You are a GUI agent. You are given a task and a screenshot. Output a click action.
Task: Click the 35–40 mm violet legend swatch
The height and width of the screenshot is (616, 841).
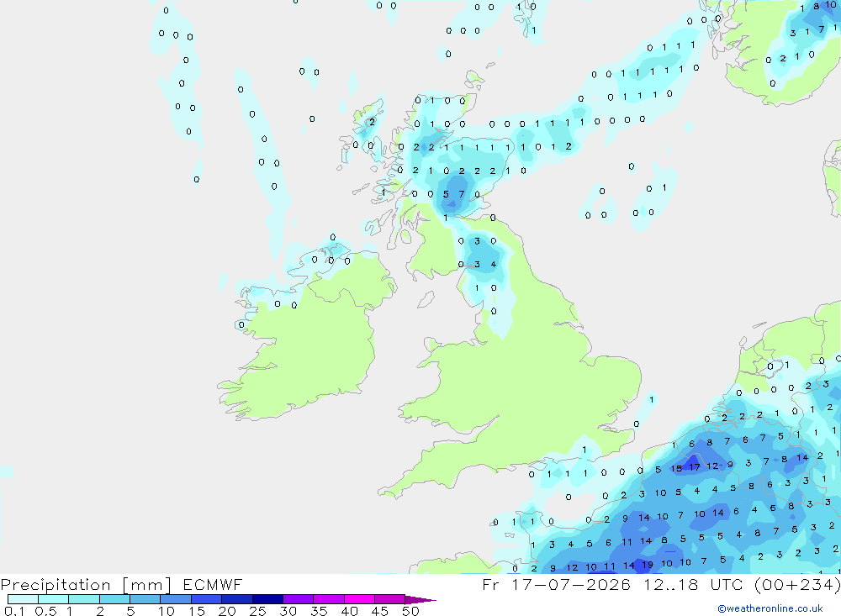(x=328, y=599)
